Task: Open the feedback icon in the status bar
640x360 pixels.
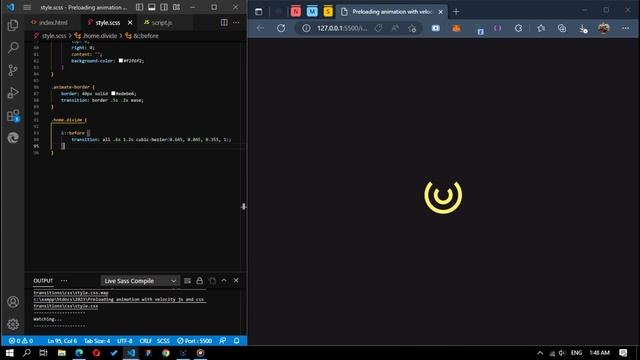Action: (222, 341)
